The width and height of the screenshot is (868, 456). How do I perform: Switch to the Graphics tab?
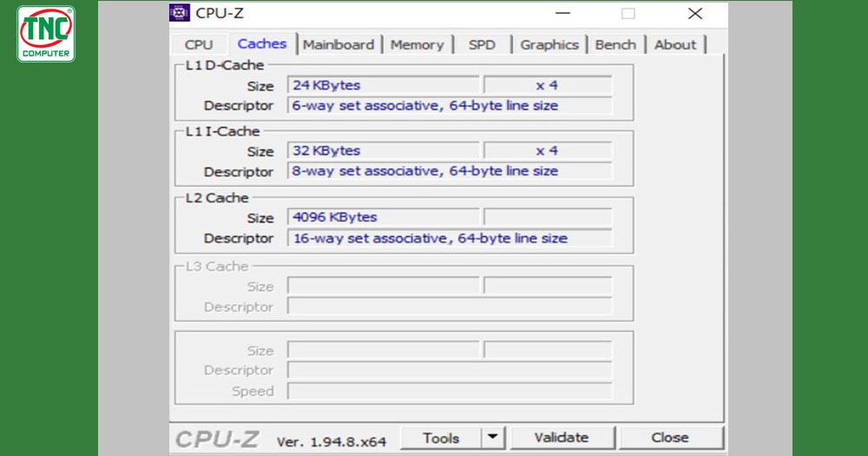pos(549,45)
